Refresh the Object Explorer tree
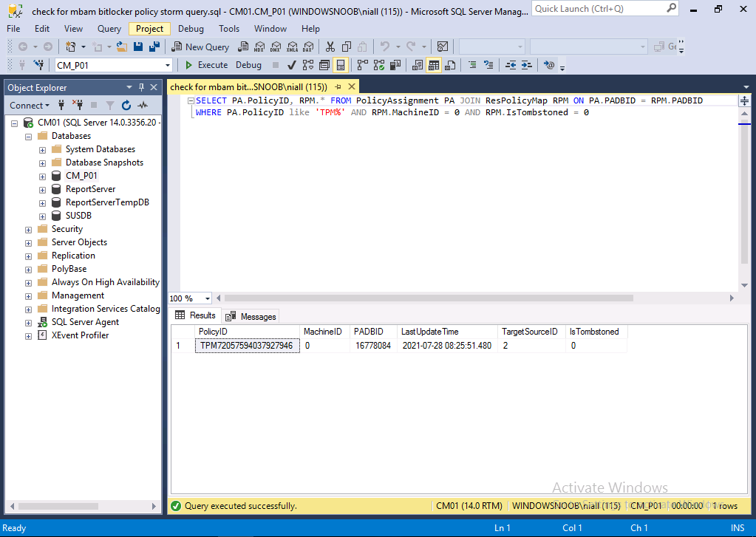Image resolution: width=756 pixels, height=537 pixels. [x=126, y=105]
